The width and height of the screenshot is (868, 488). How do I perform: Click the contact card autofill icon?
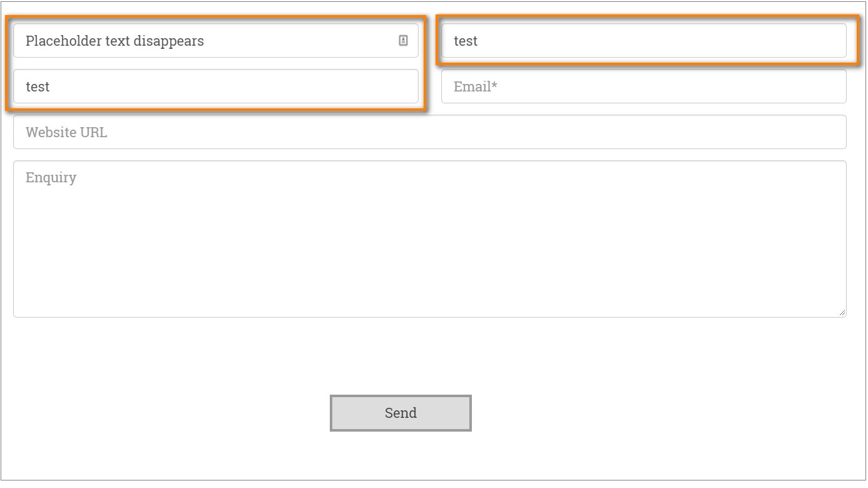pos(403,41)
